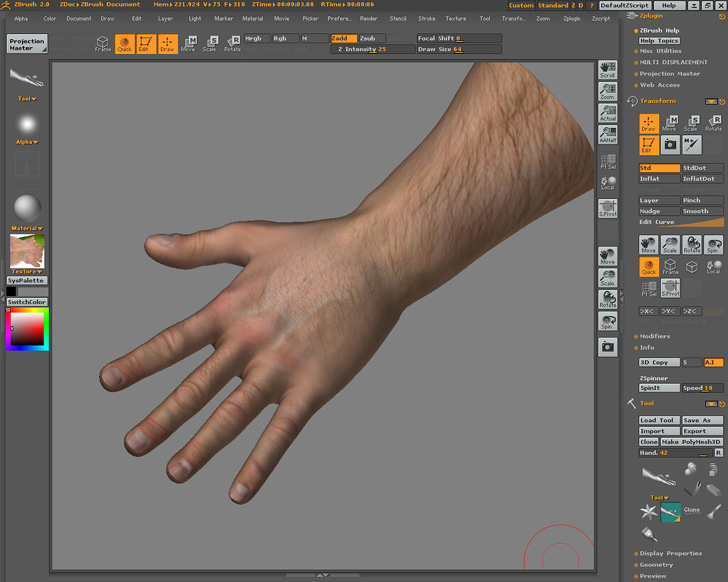
Task: Select the Rotate icon in the Transform palette
Action: click(x=714, y=123)
